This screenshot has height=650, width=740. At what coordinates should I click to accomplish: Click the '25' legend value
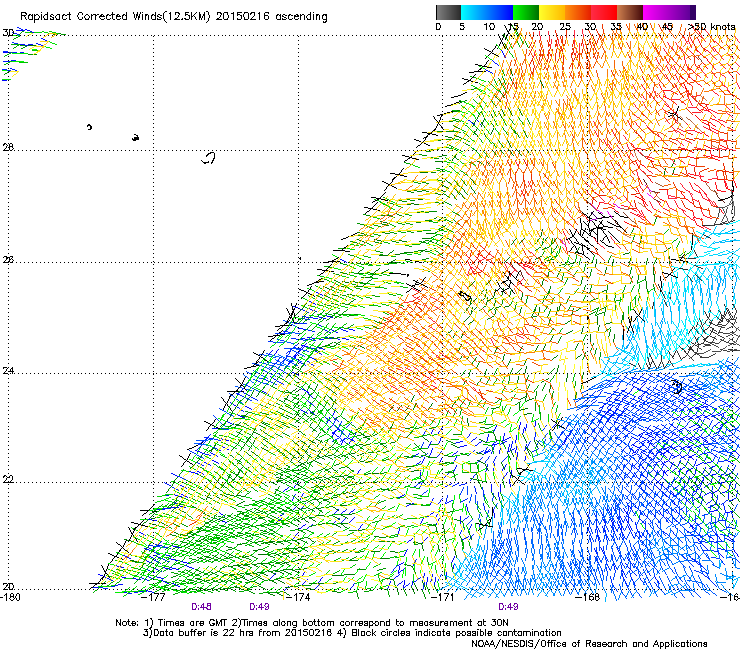(565, 26)
